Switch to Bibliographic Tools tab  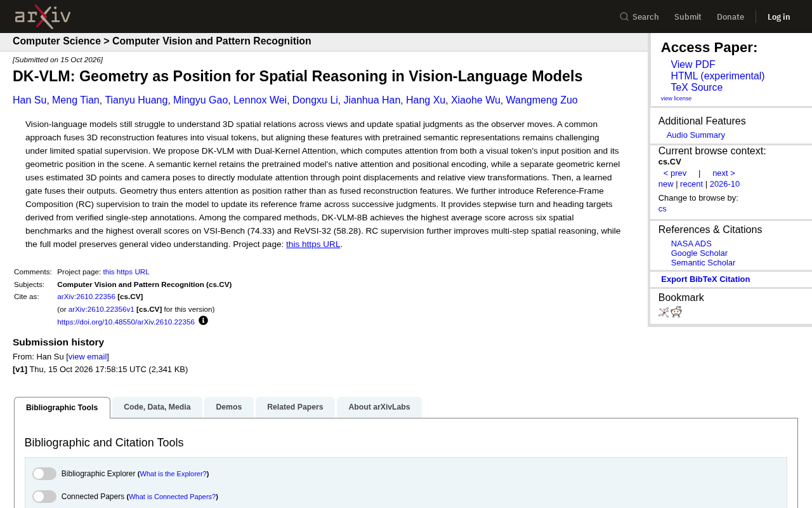[x=62, y=408]
